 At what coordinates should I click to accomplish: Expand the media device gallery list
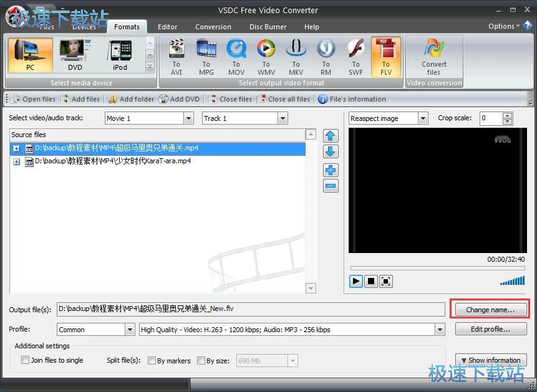(x=150, y=67)
